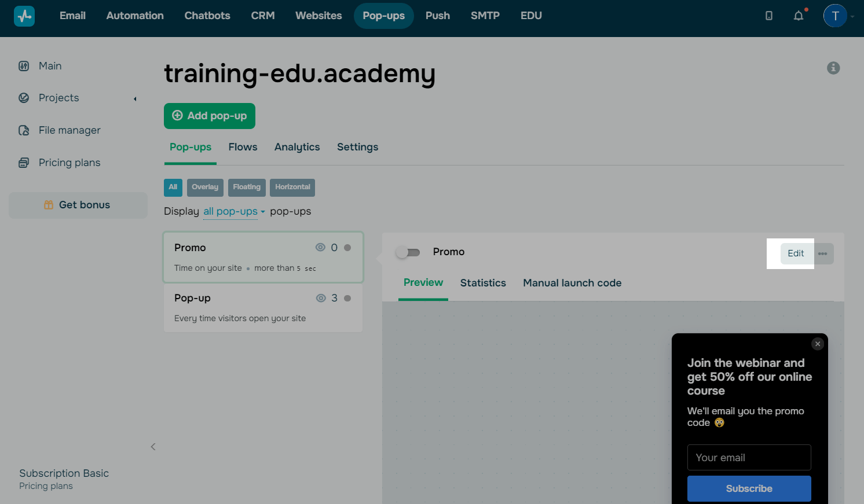Open the EDU menu

(531, 16)
